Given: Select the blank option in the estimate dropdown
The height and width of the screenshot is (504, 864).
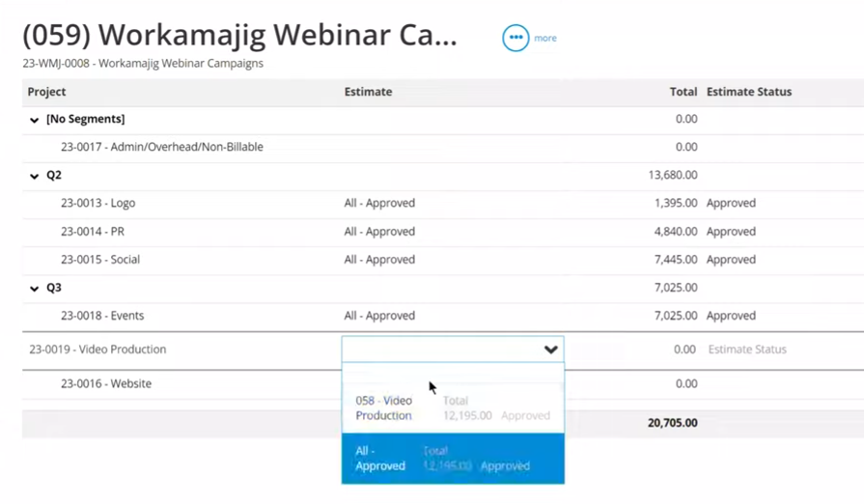Looking at the screenshot, I should 453,373.
